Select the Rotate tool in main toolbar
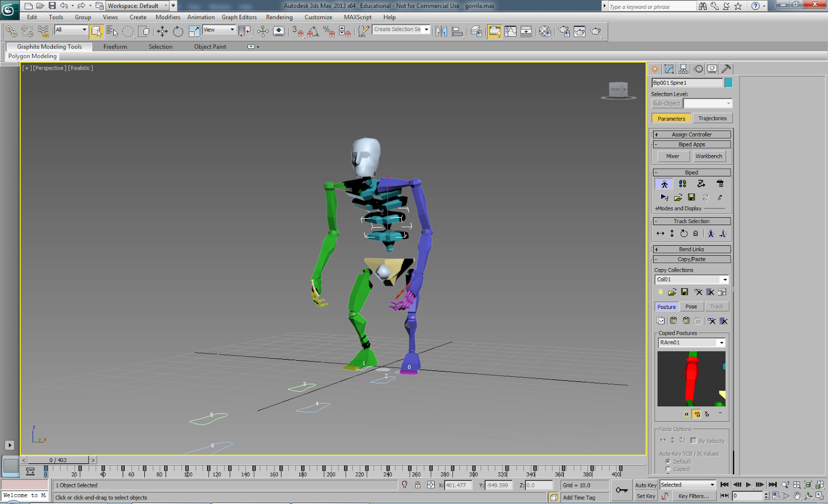The width and height of the screenshot is (828, 504). pyautogui.click(x=178, y=32)
